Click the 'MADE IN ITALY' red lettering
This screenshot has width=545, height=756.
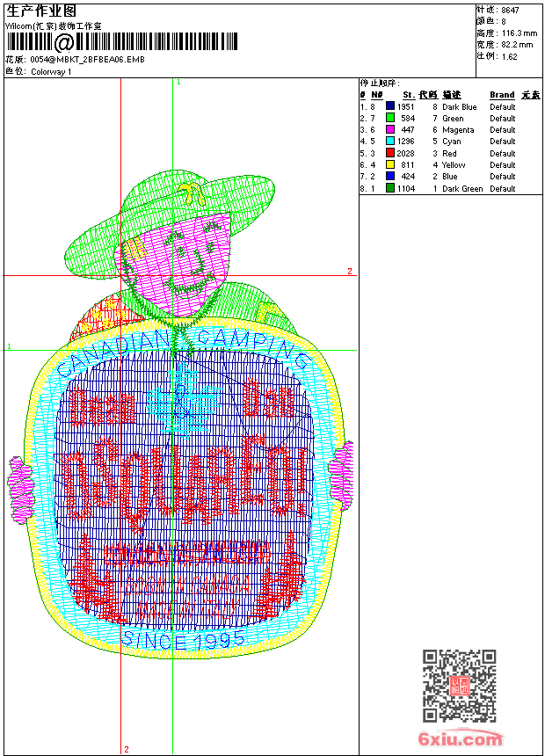(x=187, y=609)
